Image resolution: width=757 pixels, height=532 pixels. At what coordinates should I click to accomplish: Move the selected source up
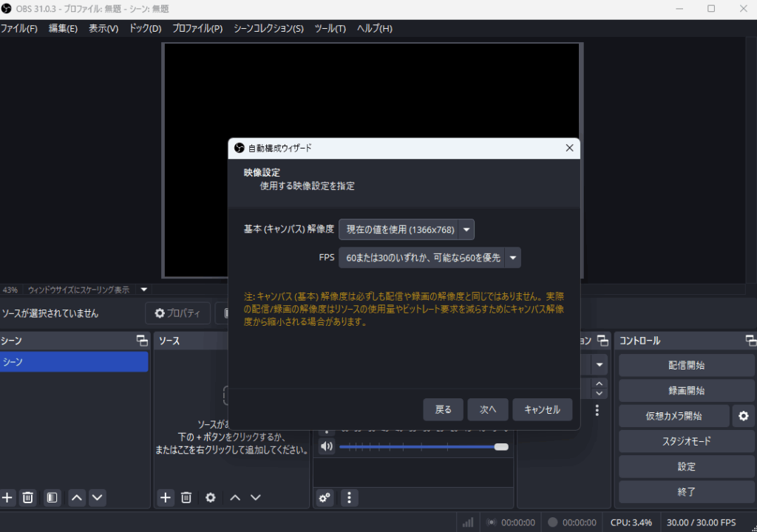[x=235, y=497]
